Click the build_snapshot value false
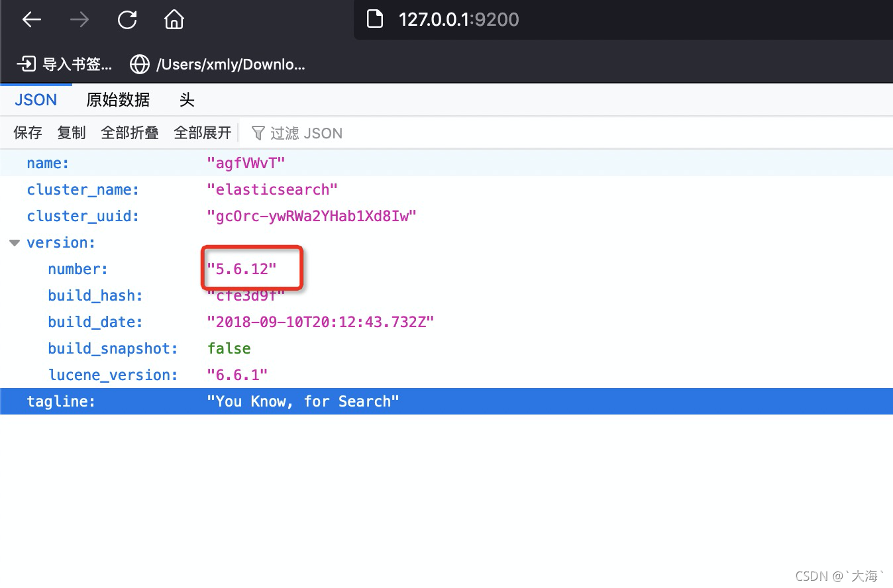 [x=229, y=348]
